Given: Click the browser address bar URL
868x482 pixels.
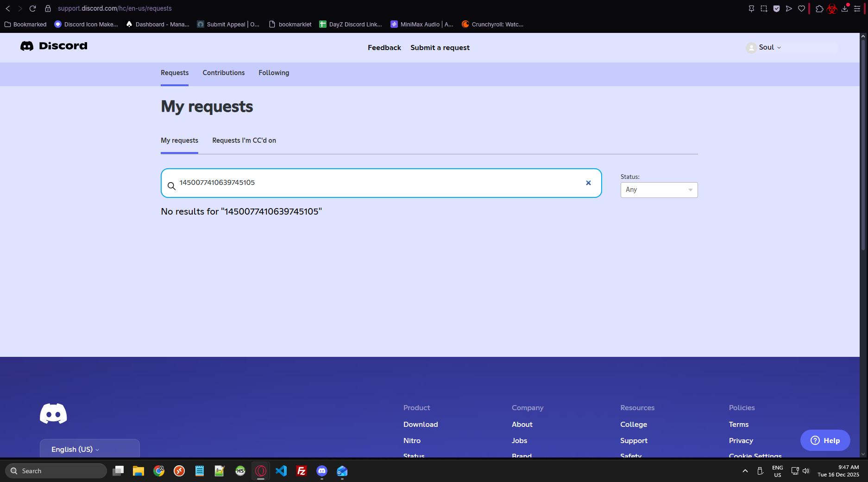Looking at the screenshot, I should (114, 8).
